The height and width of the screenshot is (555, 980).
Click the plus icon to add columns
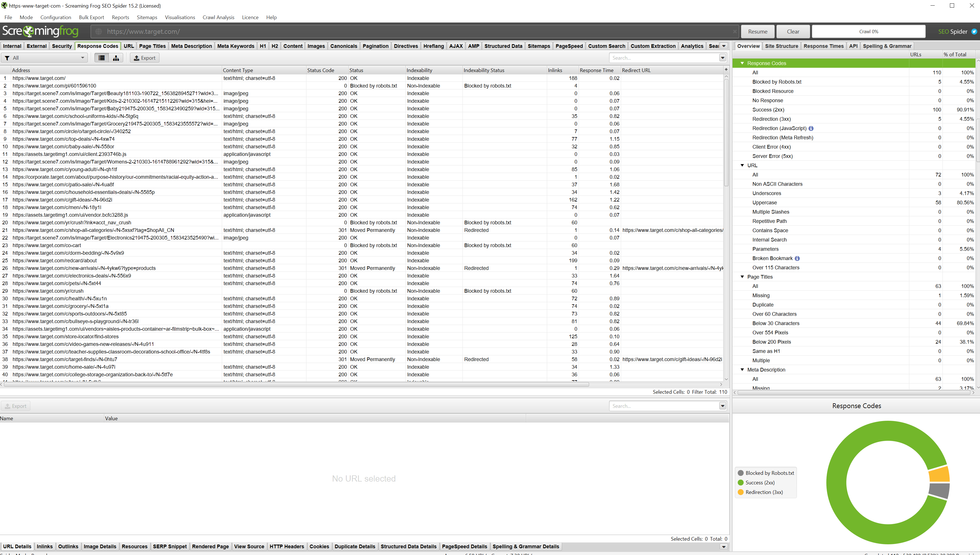click(726, 70)
